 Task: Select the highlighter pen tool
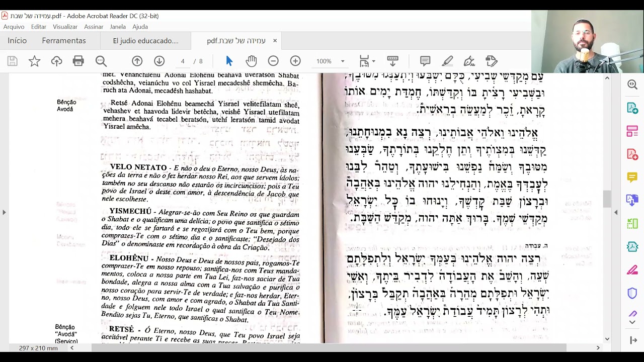point(447,61)
